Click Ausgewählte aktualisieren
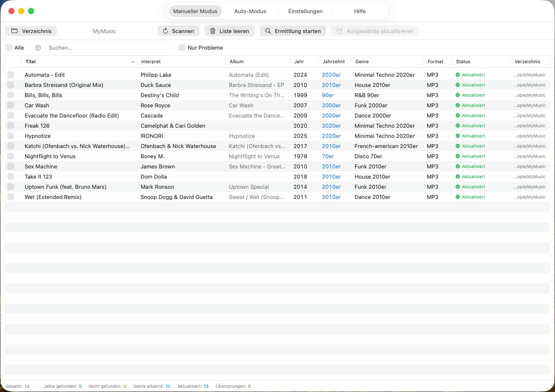Viewport: 555px width, 392px height. point(375,31)
